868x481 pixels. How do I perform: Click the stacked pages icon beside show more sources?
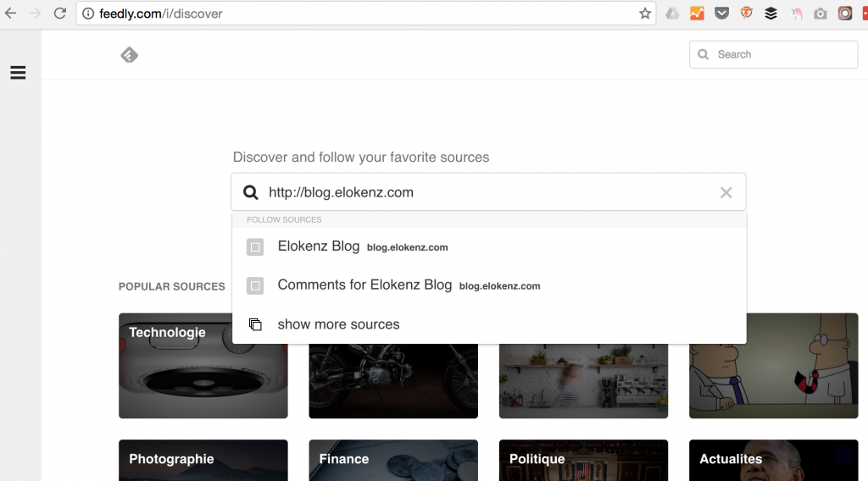coord(255,324)
